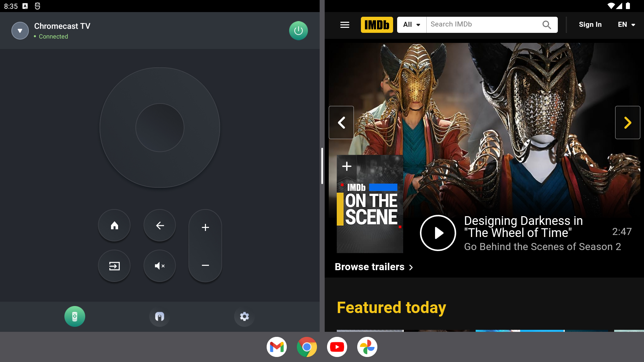Switch to the middle apps tab

point(159,316)
